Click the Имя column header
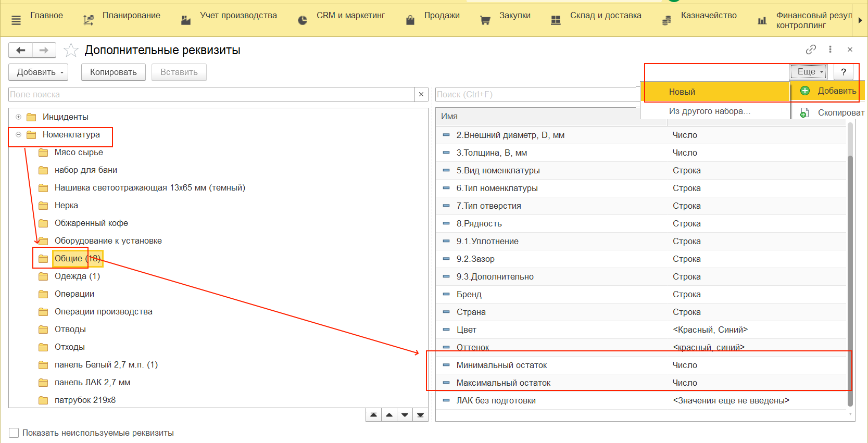The image size is (868, 443). (538, 117)
